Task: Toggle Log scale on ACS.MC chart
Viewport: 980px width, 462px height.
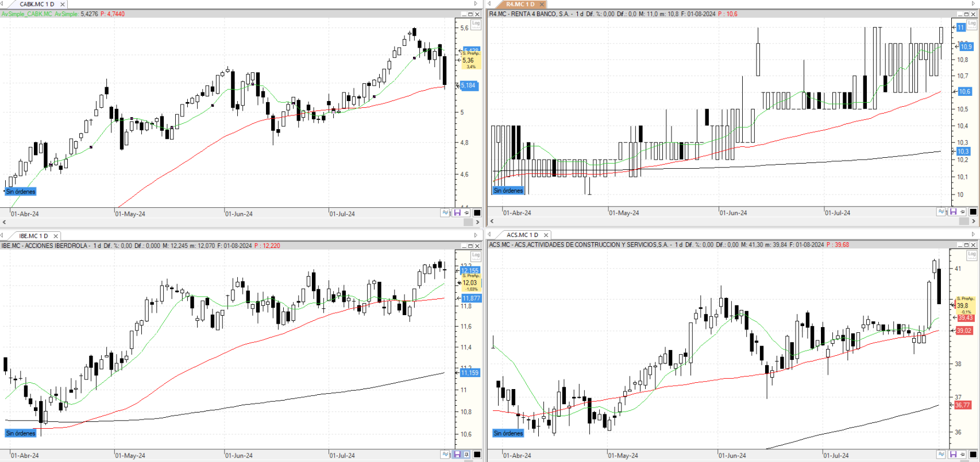Action: [x=972, y=254]
